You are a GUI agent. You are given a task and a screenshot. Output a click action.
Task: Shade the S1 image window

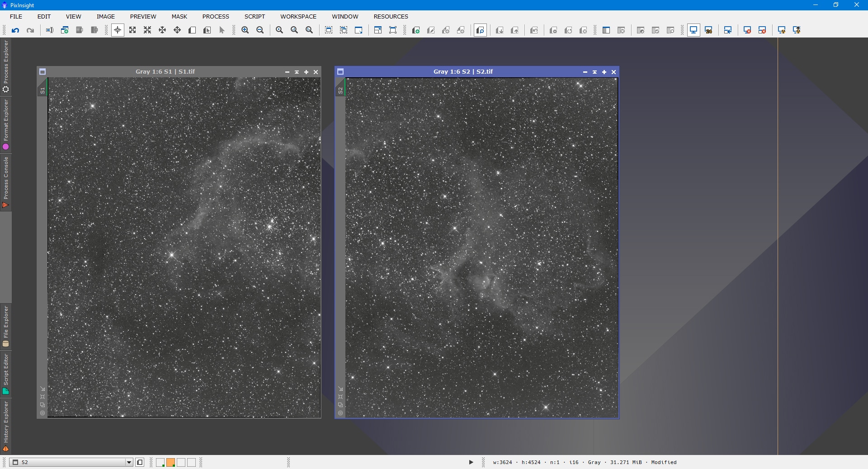pyautogui.click(x=297, y=72)
